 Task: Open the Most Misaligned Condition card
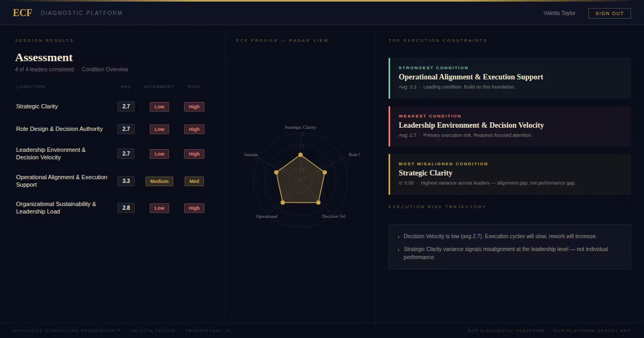(x=509, y=174)
